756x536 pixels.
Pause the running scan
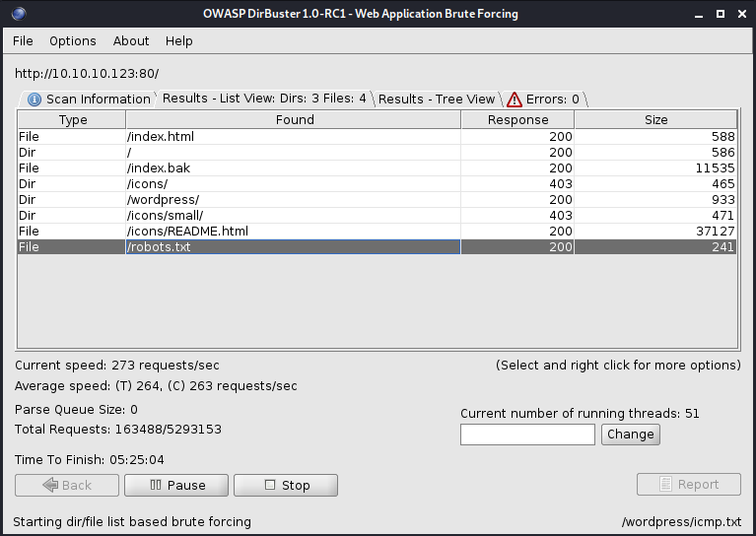pyautogui.click(x=177, y=485)
